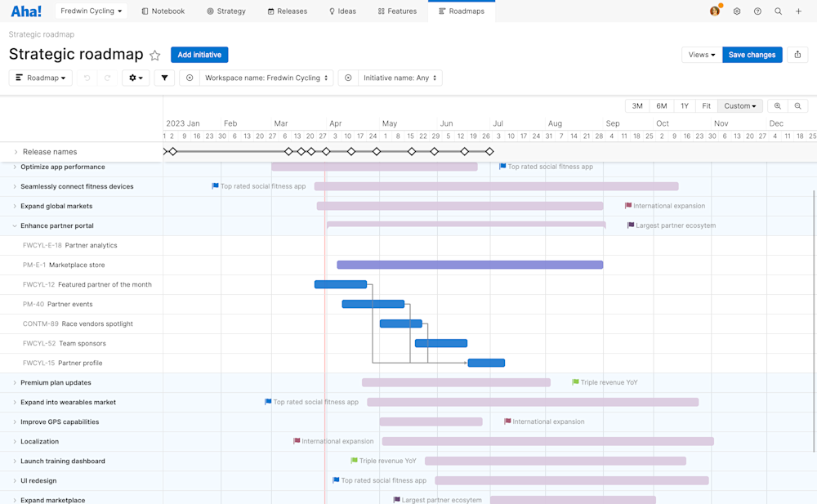
Task: Star the Strategic roadmap as a favorite
Action: tap(155, 55)
